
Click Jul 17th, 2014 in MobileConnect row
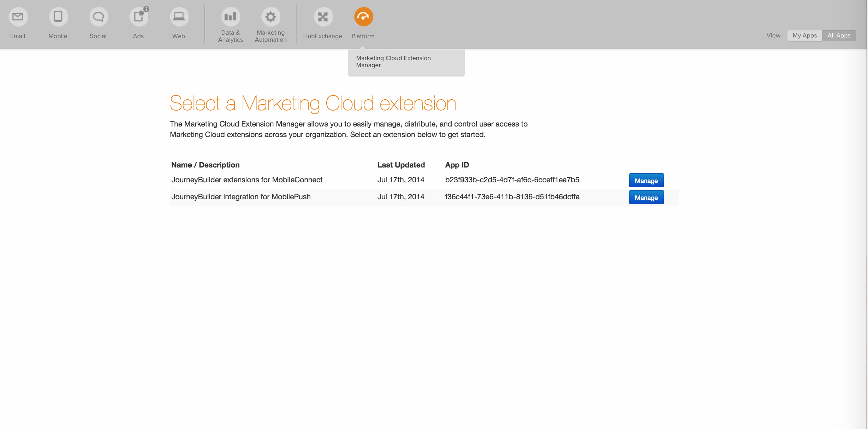(401, 180)
